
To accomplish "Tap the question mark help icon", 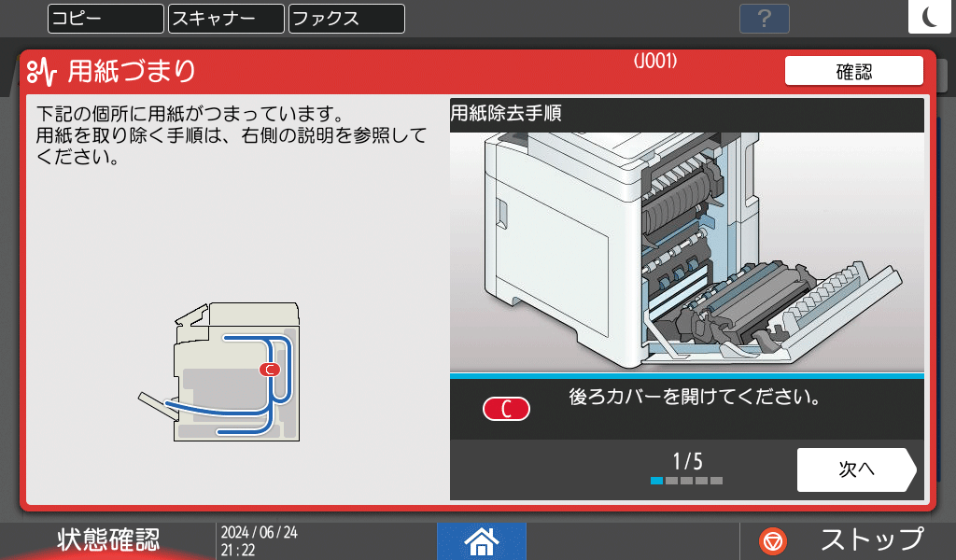I will tap(764, 19).
